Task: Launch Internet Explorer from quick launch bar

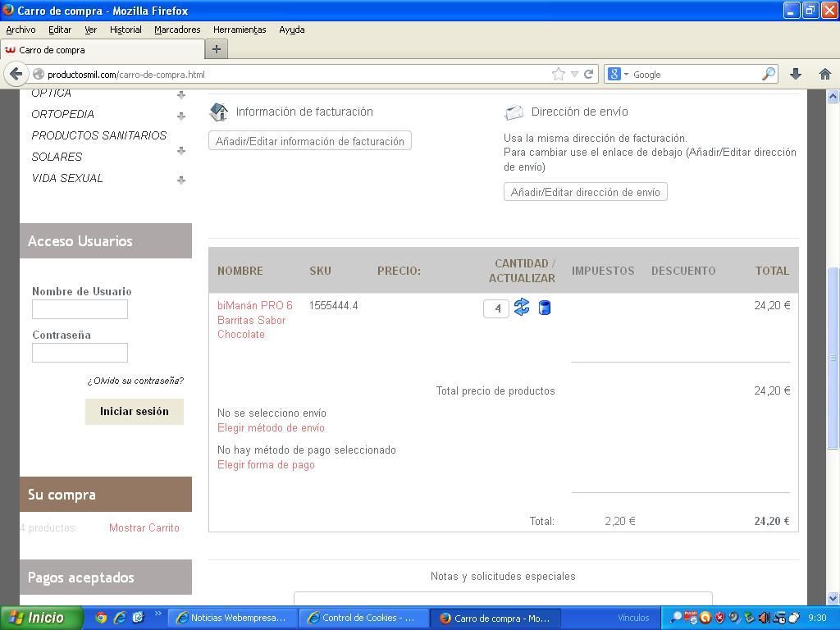Action: pos(120,618)
